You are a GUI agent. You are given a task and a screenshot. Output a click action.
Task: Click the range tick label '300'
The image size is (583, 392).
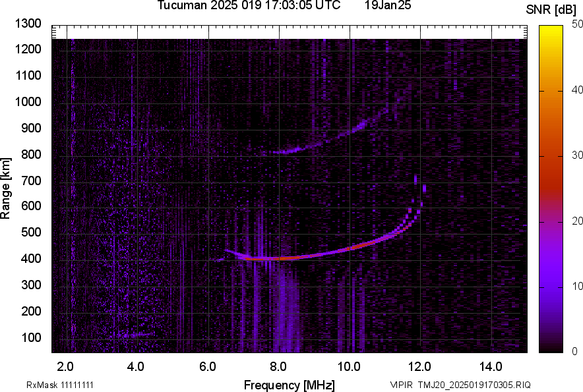[31, 285]
